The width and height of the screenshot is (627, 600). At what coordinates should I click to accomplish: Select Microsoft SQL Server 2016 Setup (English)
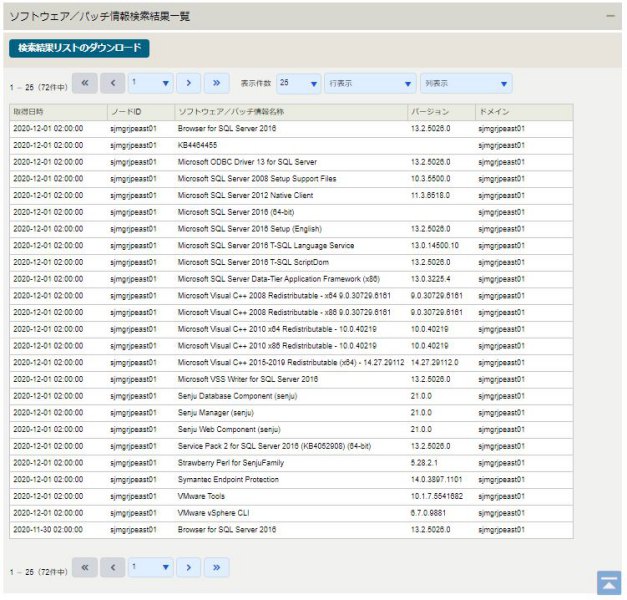pos(250,229)
